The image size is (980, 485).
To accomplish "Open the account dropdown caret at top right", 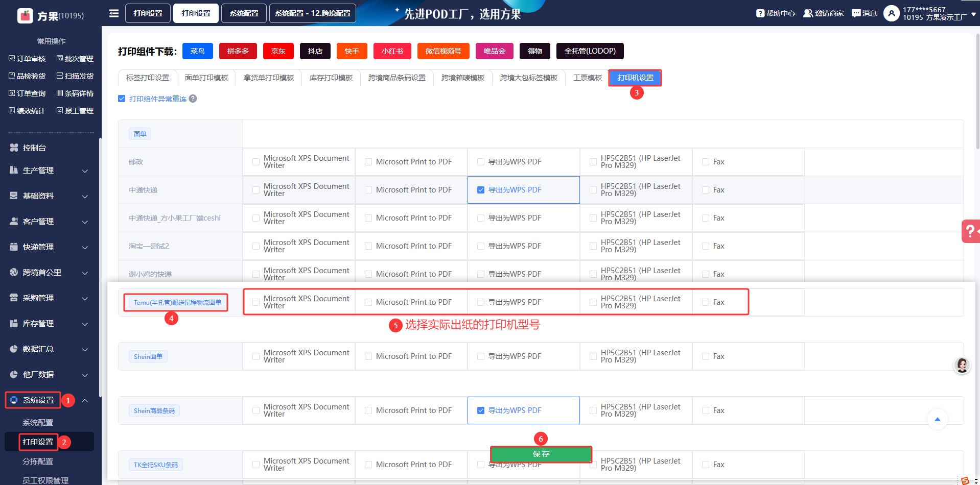I will click(973, 14).
